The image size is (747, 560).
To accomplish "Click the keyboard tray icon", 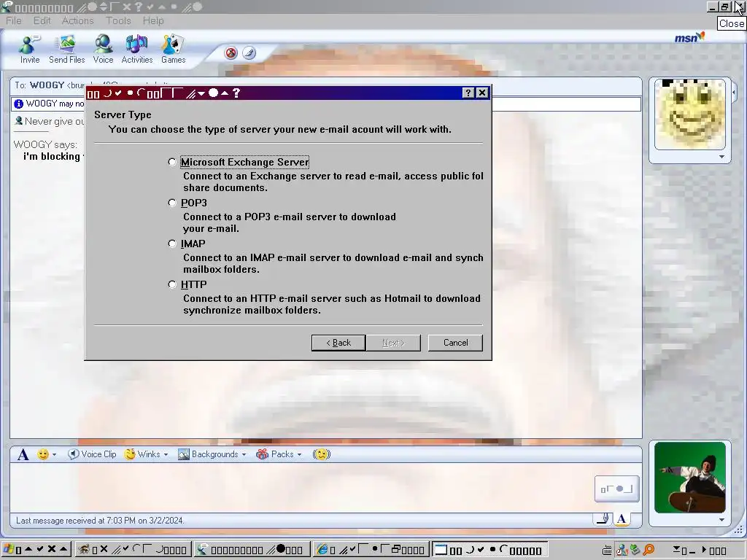I will click(607, 551).
